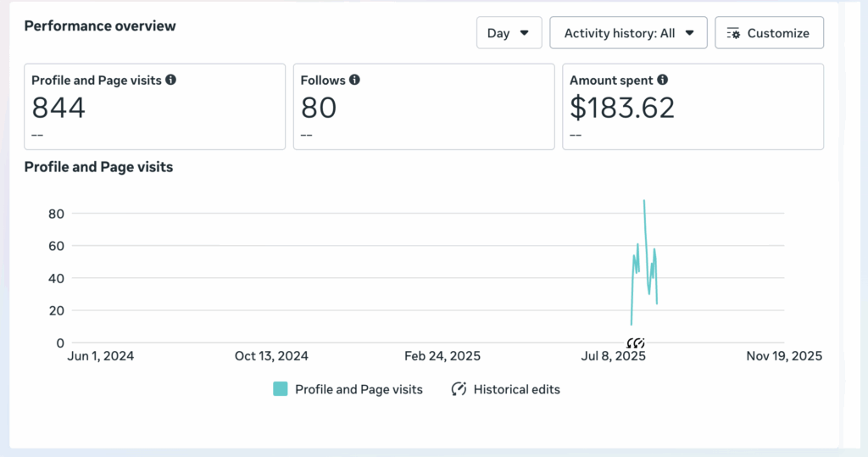Select the Amount spent metric card

(693, 107)
